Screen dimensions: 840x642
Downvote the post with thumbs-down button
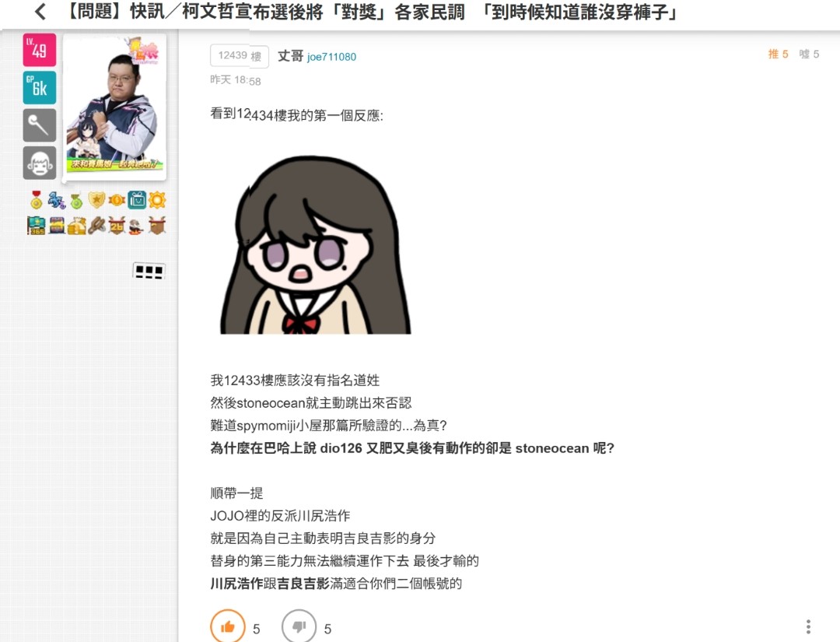(299, 626)
